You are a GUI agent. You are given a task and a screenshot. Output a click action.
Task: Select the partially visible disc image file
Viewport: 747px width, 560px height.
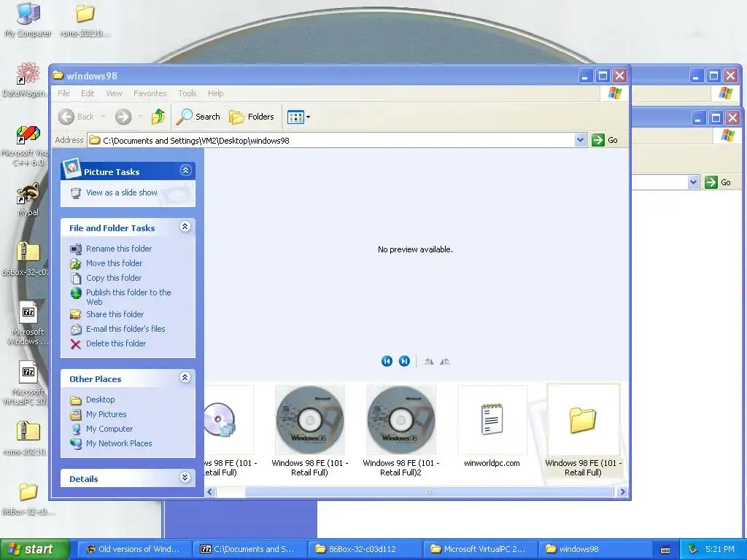click(228, 420)
